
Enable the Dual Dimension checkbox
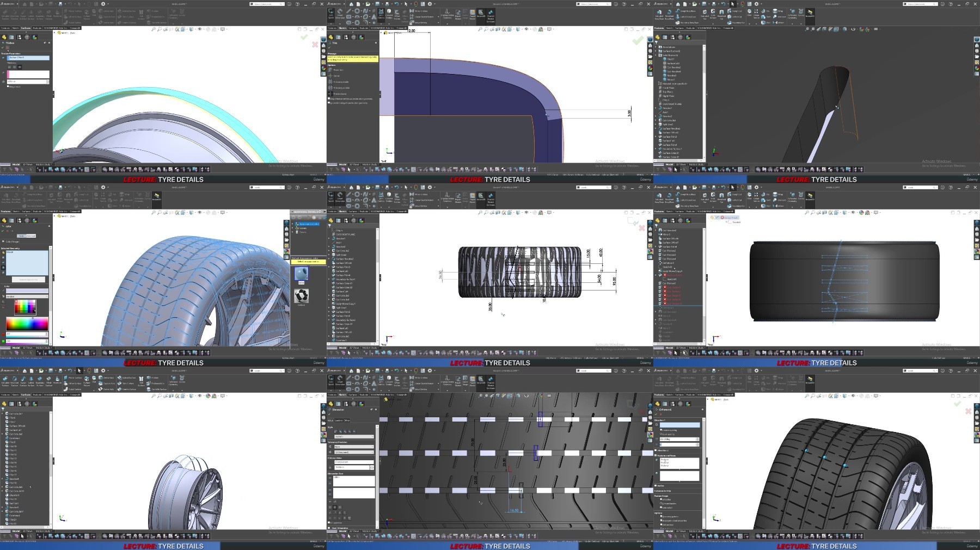click(x=329, y=528)
